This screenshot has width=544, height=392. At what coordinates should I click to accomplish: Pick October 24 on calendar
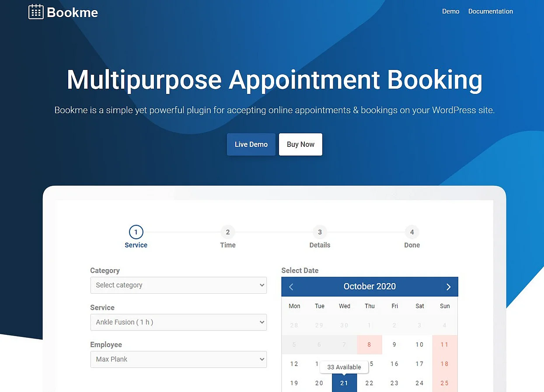(x=419, y=383)
